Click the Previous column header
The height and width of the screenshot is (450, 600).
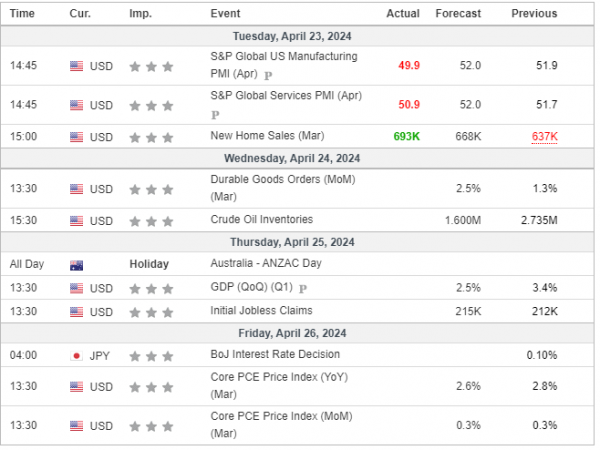(534, 13)
